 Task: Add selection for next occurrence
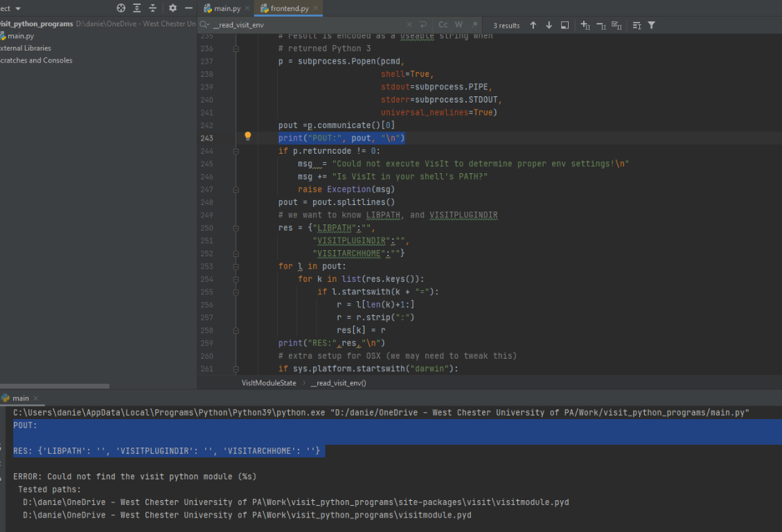point(585,25)
